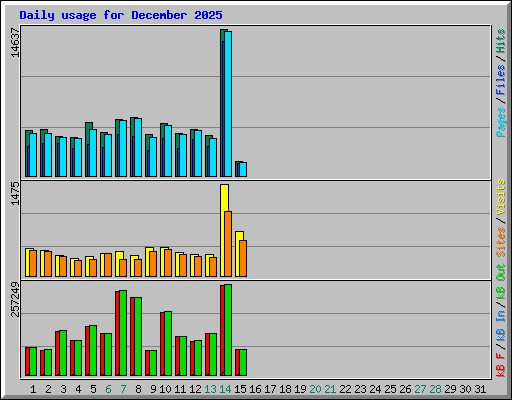Click the green kB bar for day 10
Viewport: 512px width, 400px height.
tap(168, 343)
